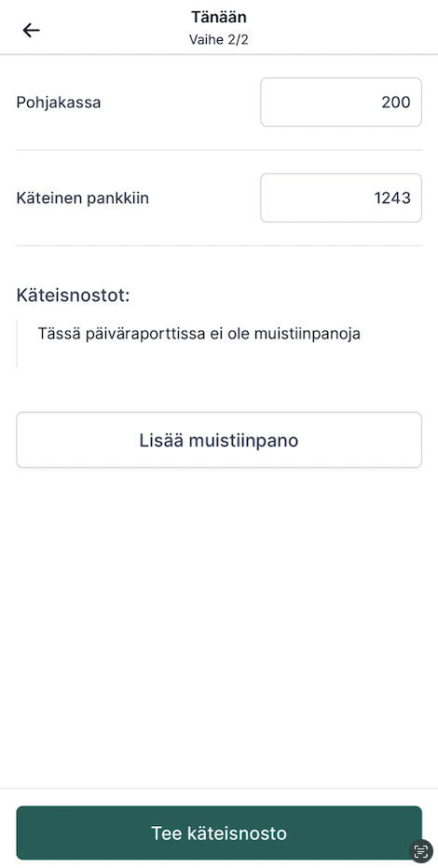Tap the Vaihe 2/2 step indicator
Image resolution: width=438 pixels, height=868 pixels.
coord(219,40)
